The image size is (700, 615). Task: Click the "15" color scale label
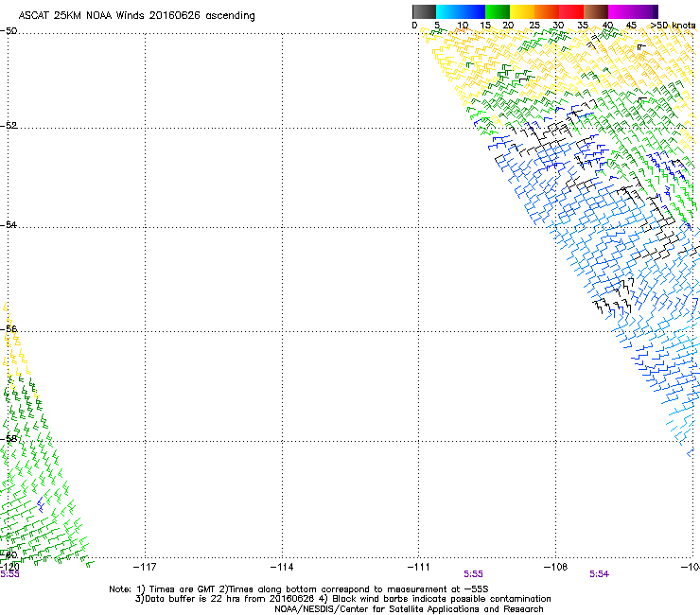pos(485,26)
